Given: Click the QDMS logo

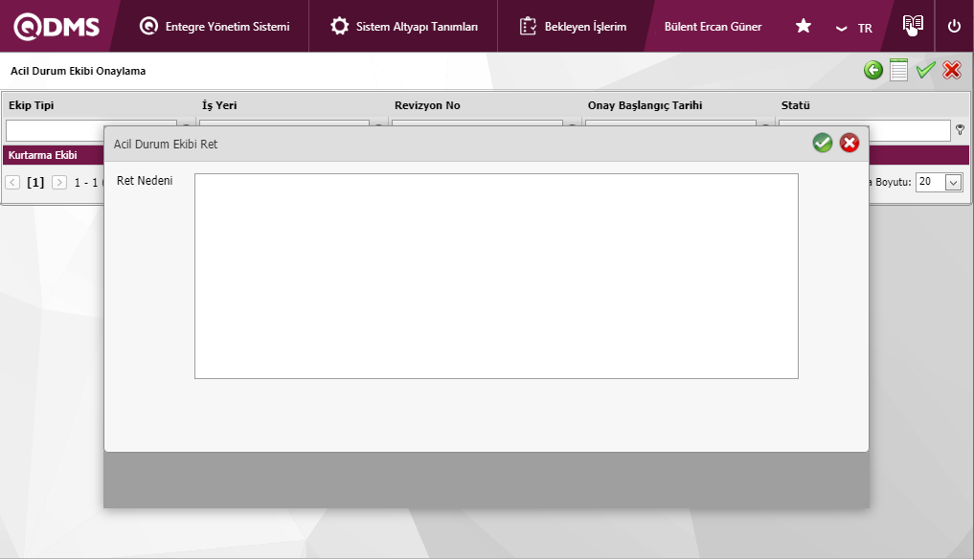Looking at the screenshot, I should tap(56, 27).
